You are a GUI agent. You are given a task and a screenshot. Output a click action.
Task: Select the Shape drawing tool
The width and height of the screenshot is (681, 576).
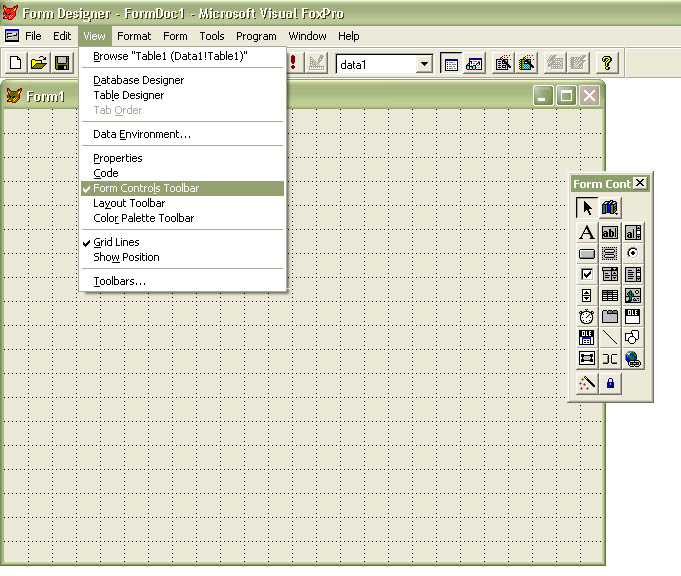click(633, 337)
